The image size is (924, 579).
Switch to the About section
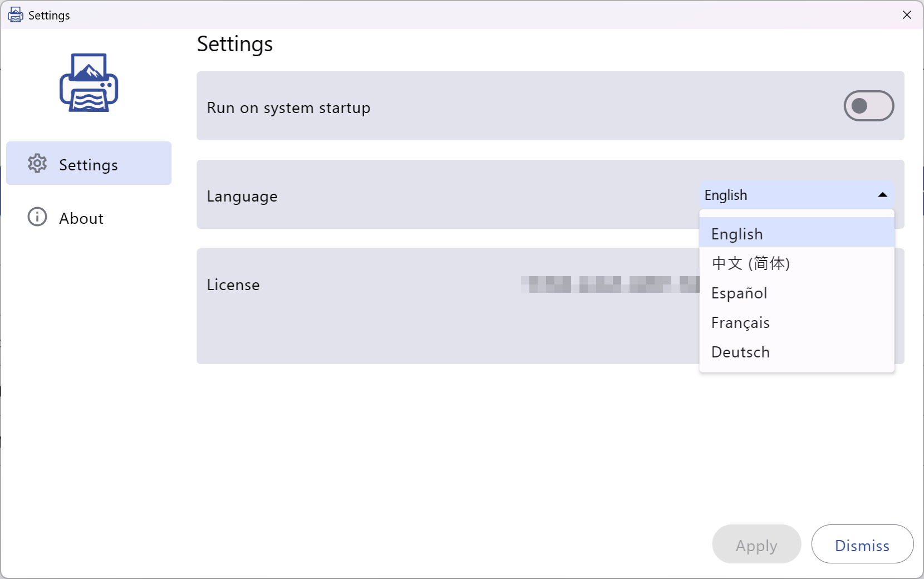click(81, 217)
